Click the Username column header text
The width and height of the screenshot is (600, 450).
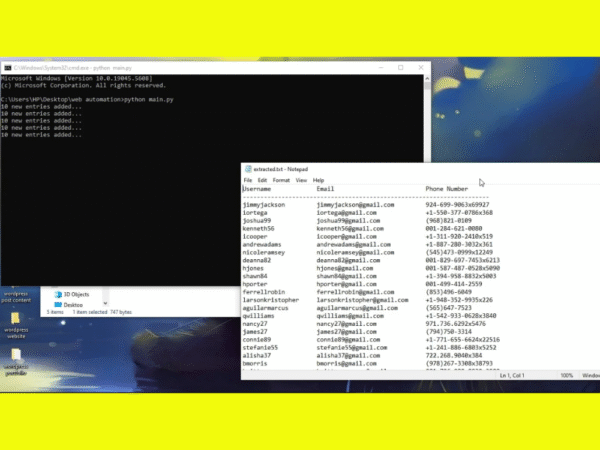coord(257,189)
